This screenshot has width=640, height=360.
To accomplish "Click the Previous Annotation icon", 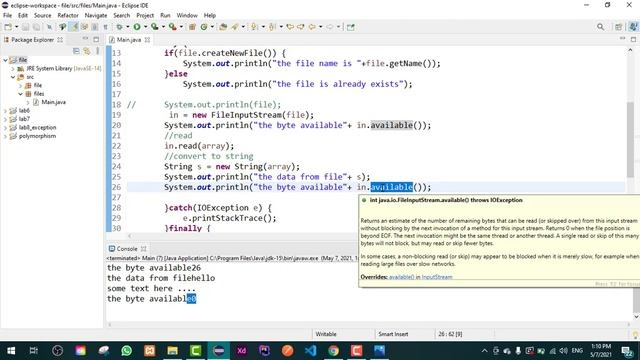I will pyautogui.click(x=272, y=27).
